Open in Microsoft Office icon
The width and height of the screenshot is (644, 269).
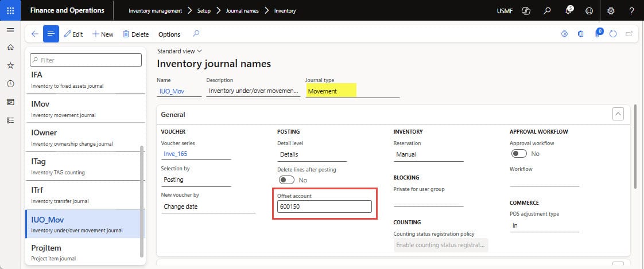pyautogui.click(x=581, y=34)
